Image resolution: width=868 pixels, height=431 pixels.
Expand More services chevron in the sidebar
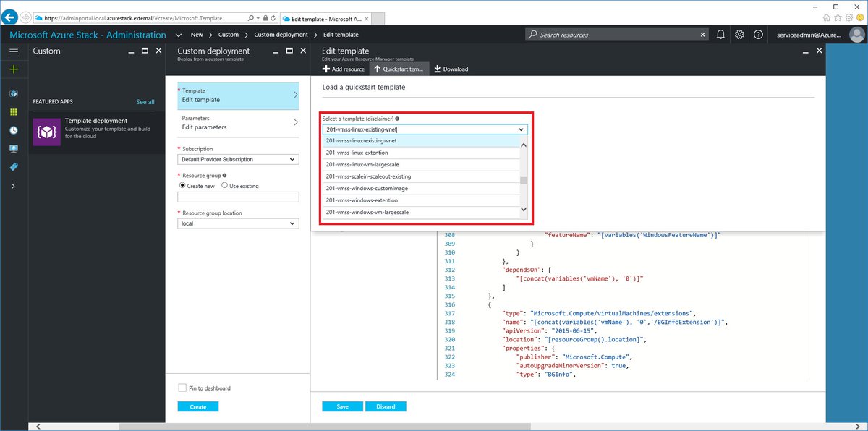14,186
